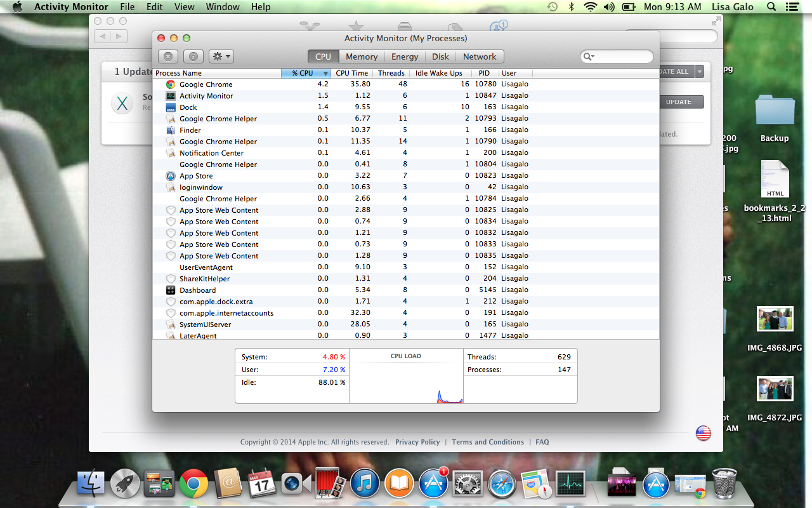
Task: Click the FAQ link in App Store window
Action: click(x=542, y=442)
